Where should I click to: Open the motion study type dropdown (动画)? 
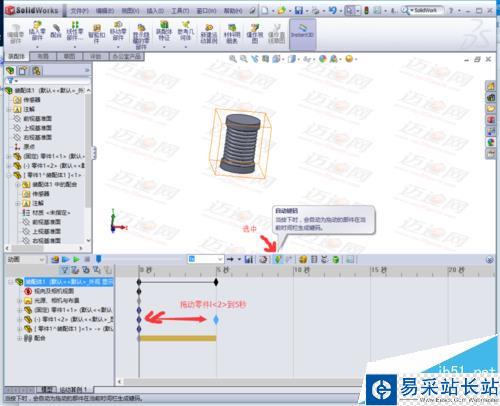(x=26, y=259)
